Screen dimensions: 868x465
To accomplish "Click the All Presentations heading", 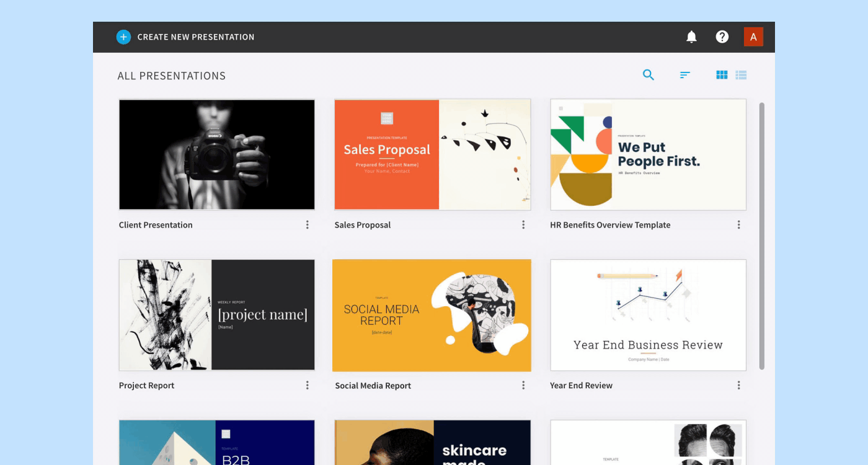I will (x=172, y=76).
